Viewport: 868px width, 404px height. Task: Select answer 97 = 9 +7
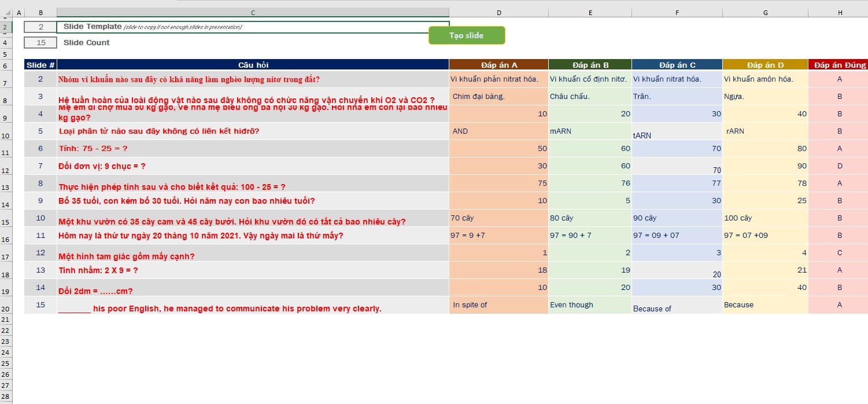coord(498,236)
